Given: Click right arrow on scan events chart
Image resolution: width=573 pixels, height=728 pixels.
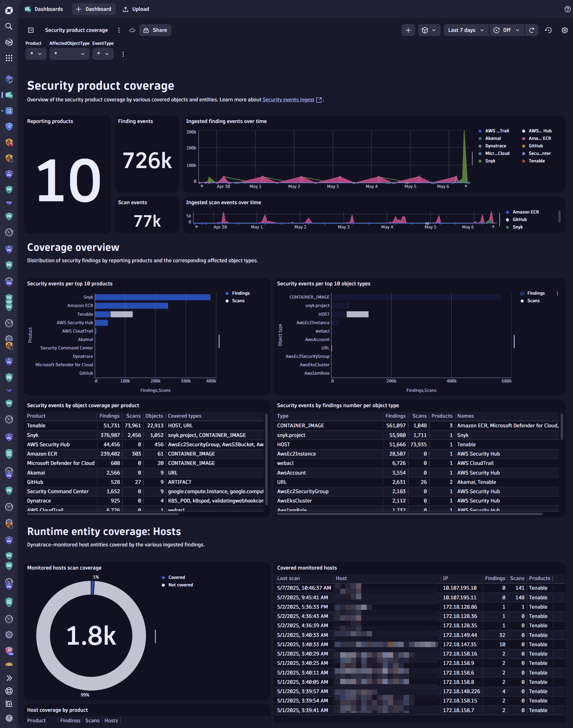Looking at the screenshot, I should coord(493,227).
